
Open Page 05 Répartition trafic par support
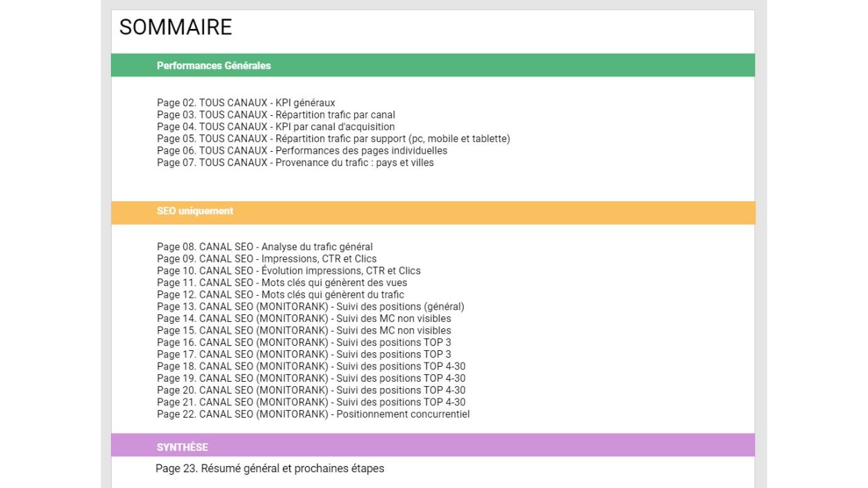pyautogui.click(x=333, y=139)
